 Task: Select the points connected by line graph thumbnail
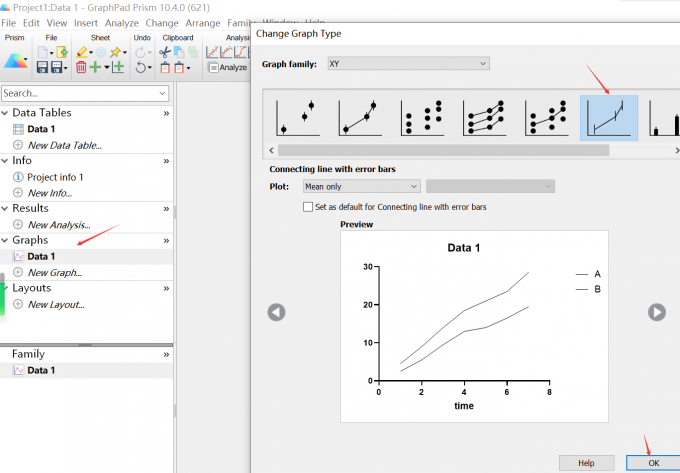pyautogui.click(x=360, y=117)
